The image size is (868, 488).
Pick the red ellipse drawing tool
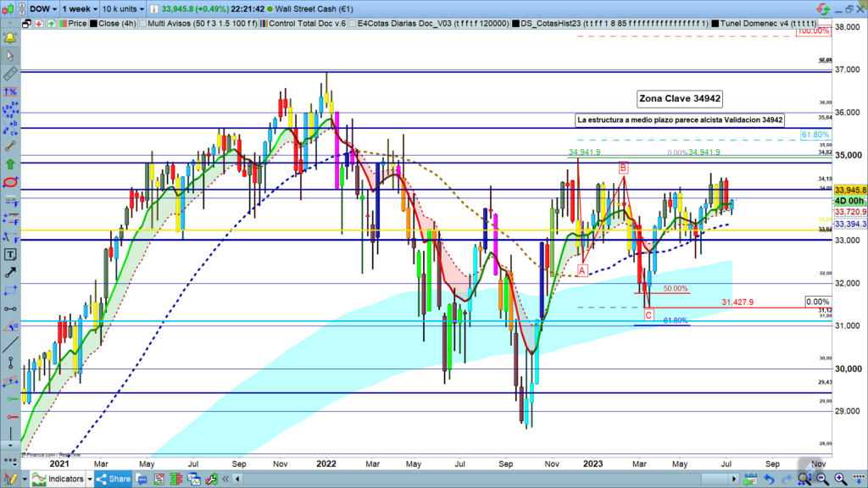point(10,183)
